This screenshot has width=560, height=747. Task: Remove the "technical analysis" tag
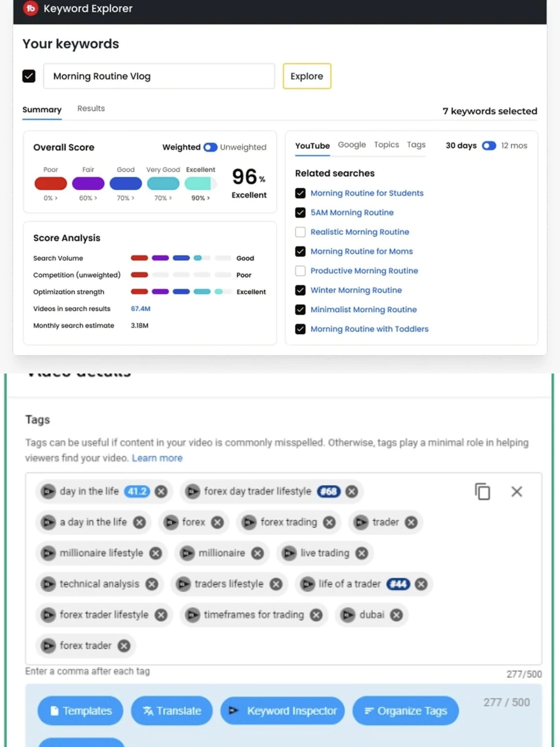pos(153,584)
